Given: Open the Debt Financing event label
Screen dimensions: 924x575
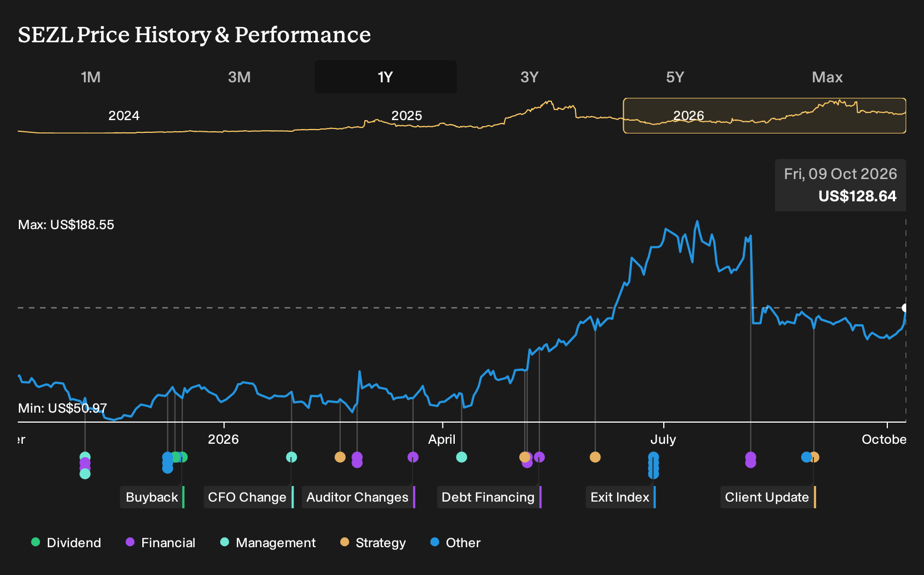Looking at the screenshot, I should [489, 497].
